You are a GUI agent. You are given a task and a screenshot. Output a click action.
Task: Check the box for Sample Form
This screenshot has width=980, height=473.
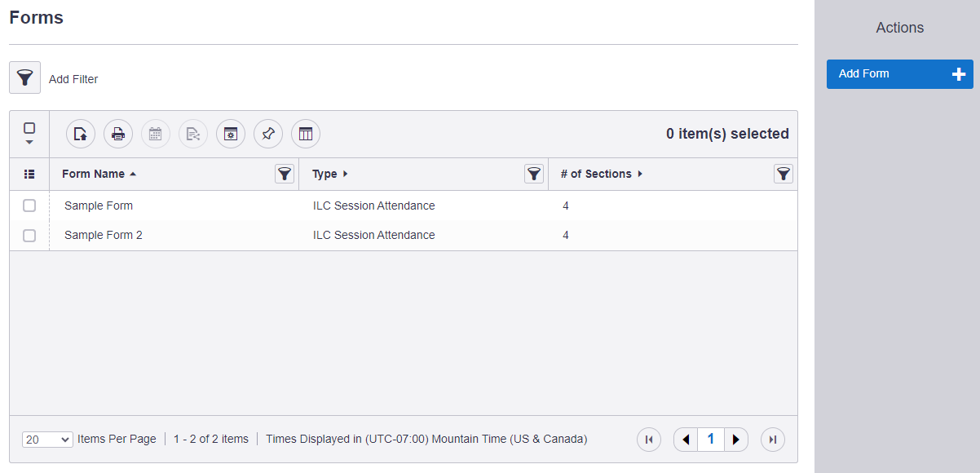(x=29, y=206)
